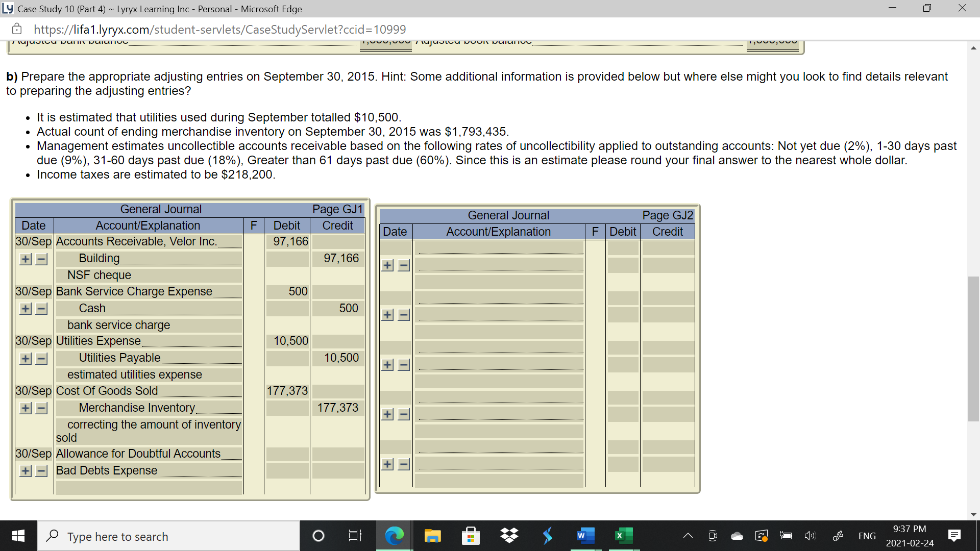Remove a row from the Bank Service Charge entry

(x=40, y=308)
